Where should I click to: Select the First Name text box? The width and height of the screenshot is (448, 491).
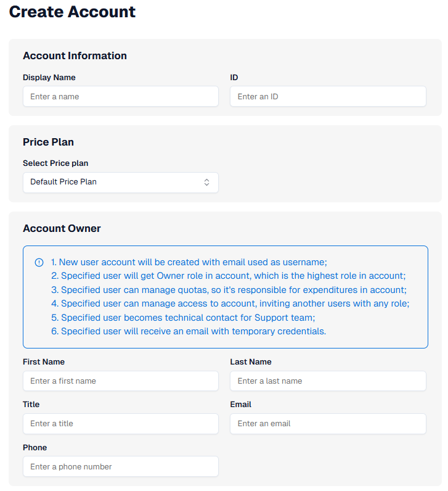[121, 381]
